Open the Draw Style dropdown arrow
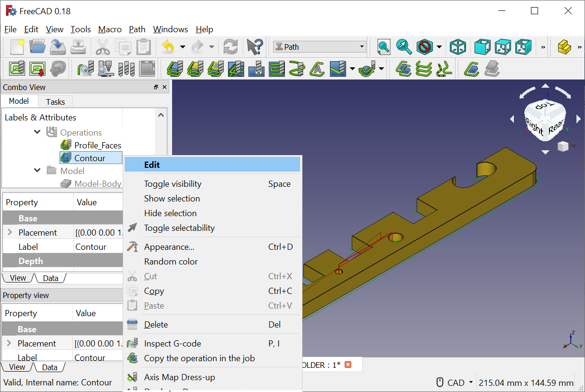Image resolution: width=585 pixels, height=392 pixels. 439,47
